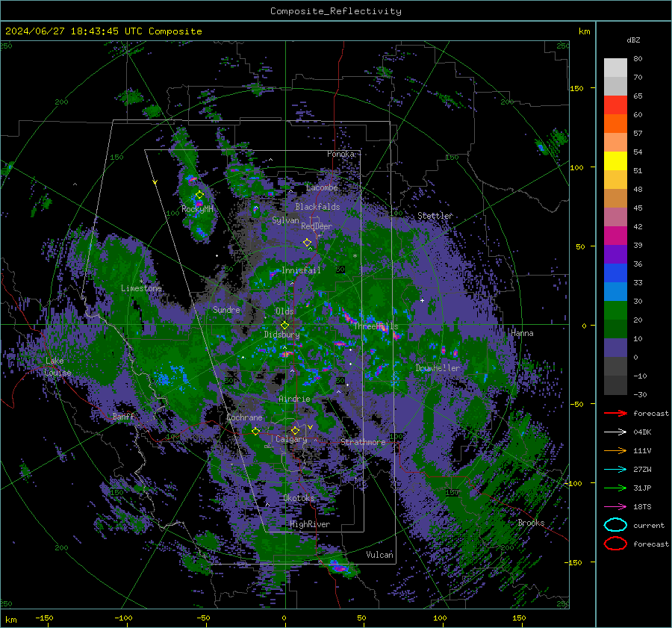Viewport: 672px width, 628px height.
Task: Click the orange 111V arrow icon
Action: tap(615, 450)
